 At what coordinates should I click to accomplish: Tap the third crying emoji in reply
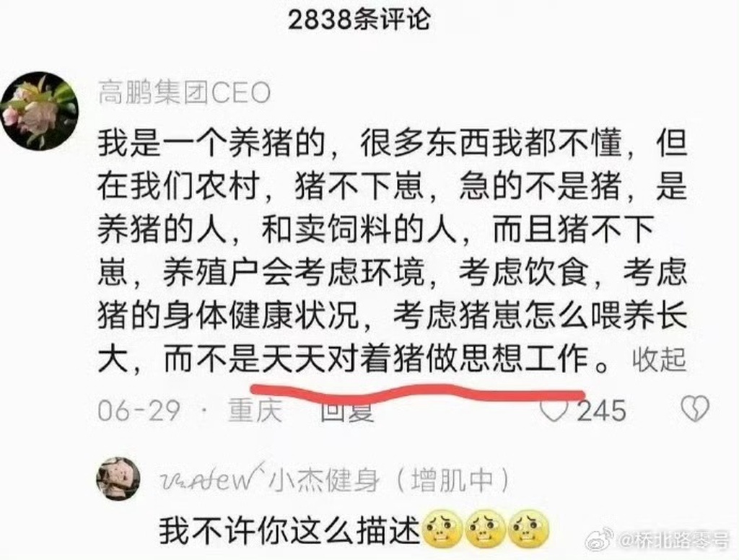[529, 528]
